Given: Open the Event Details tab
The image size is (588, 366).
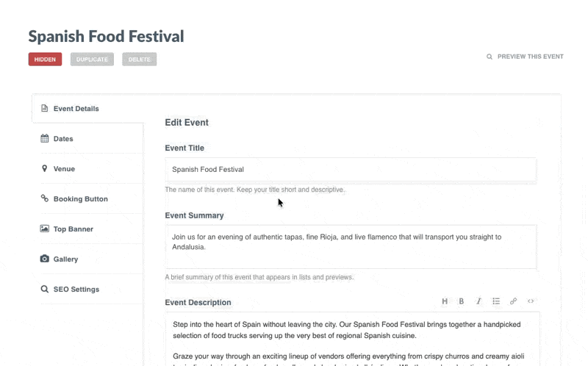Looking at the screenshot, I should (76, 109).
